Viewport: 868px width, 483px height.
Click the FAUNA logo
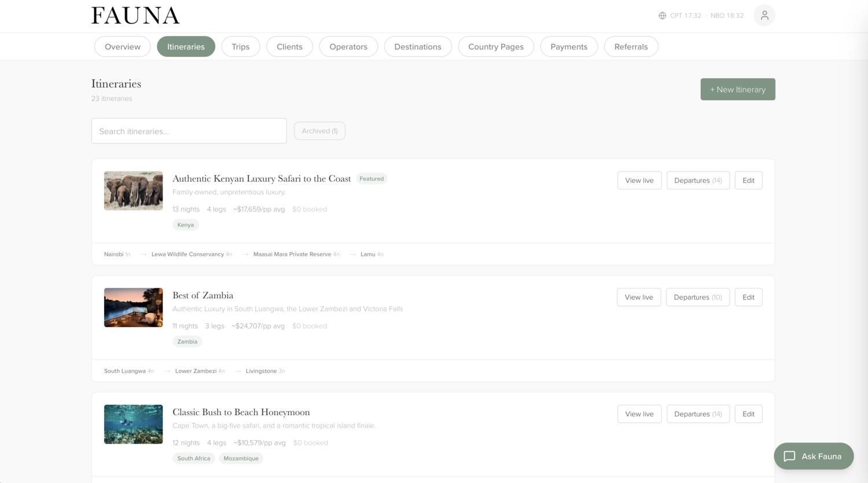pyautogui.click(x=135, y=16)
